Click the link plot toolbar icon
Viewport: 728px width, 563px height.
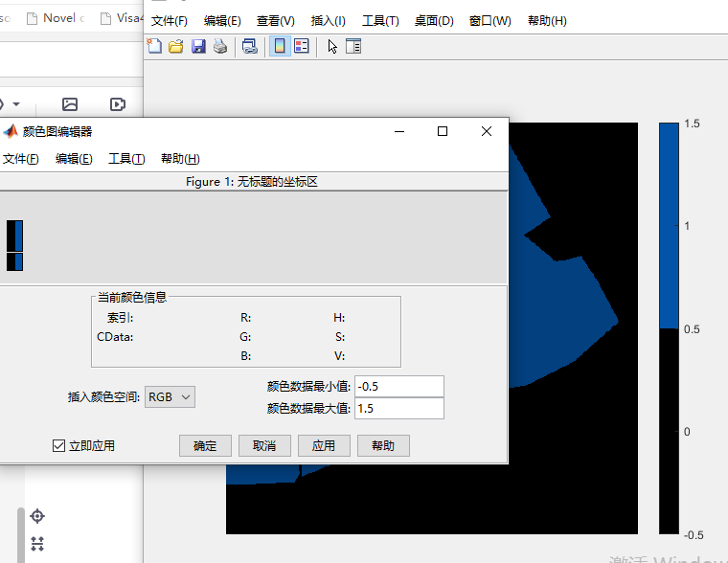point(250,46)
